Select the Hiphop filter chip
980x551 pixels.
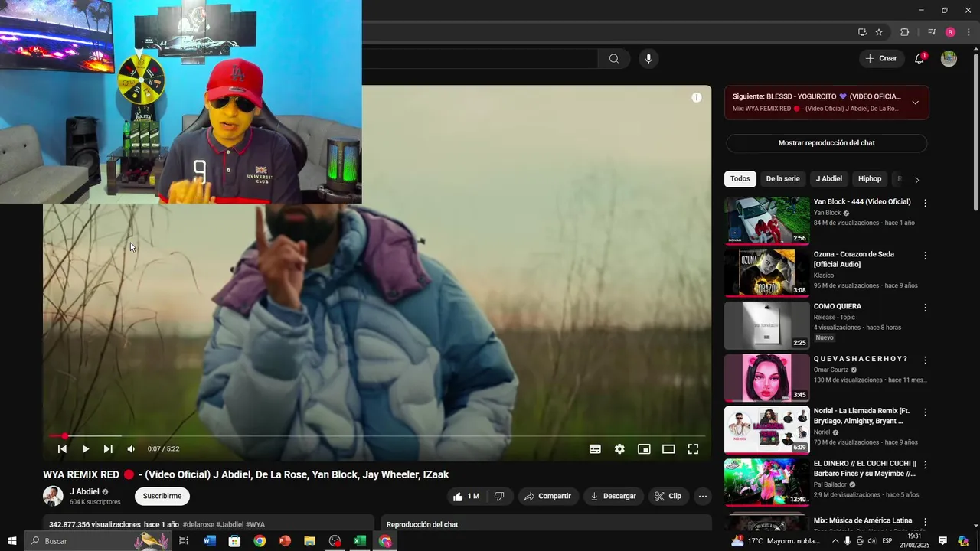(x=870, y=179)
